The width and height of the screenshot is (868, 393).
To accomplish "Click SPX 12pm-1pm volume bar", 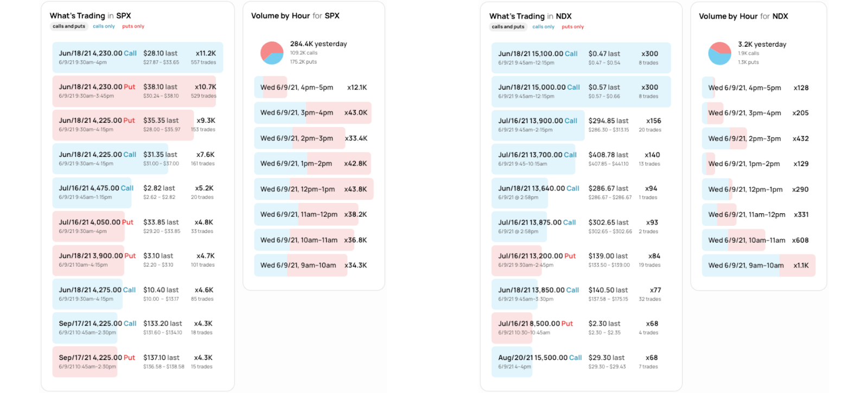I will click(313, 189).
